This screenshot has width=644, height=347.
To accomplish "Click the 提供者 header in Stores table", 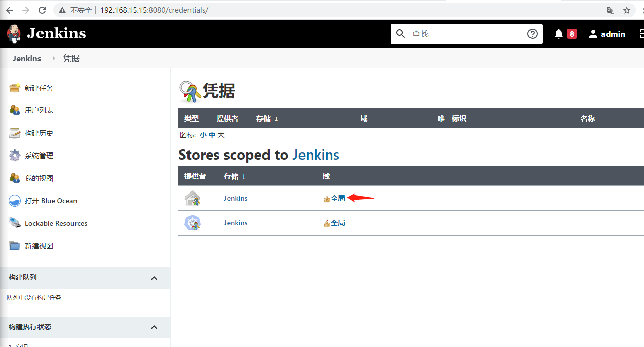I will [195, 176].
